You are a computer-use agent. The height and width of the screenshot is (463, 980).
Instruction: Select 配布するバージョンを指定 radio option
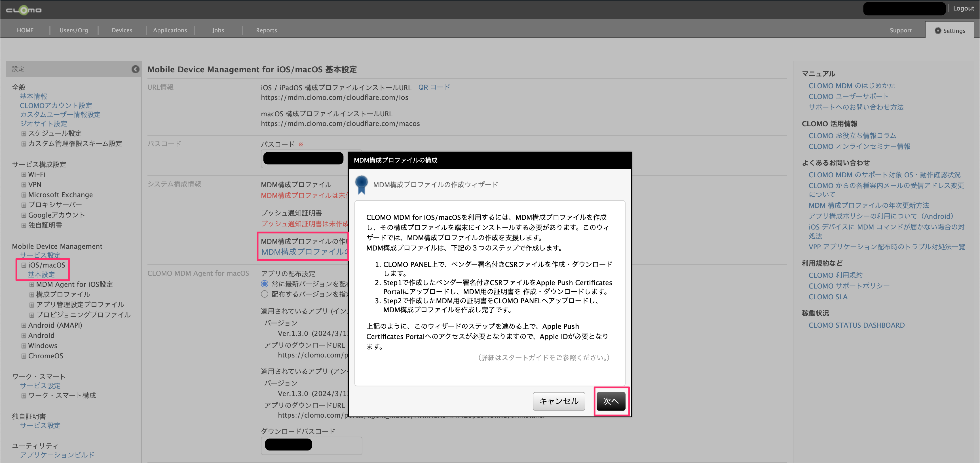coord(264,294)
